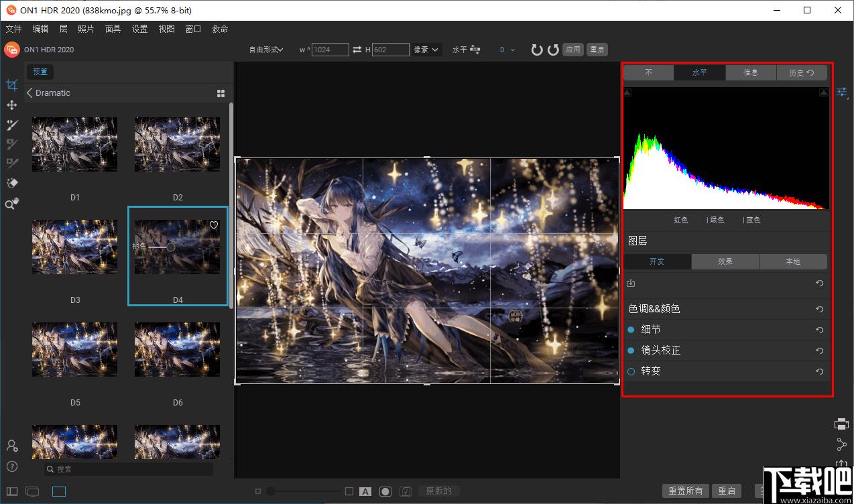The height and width of the screenshot is (504, 854).
Task: Open the help question mark icon
Action: pos(11,466)
